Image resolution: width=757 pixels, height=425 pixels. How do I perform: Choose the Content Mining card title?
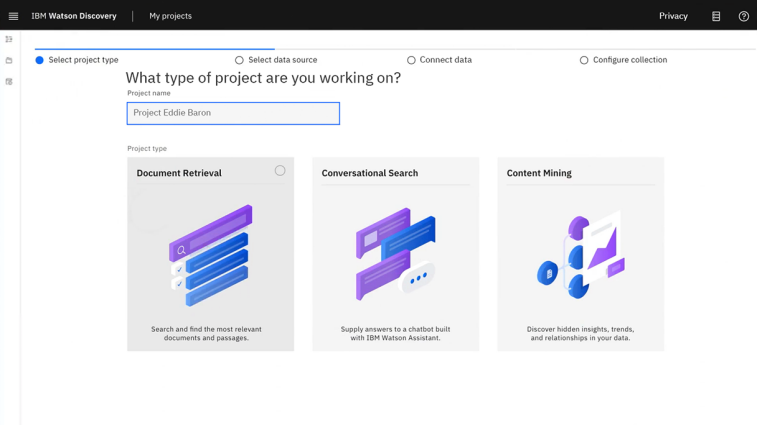(x=539, y=173)
